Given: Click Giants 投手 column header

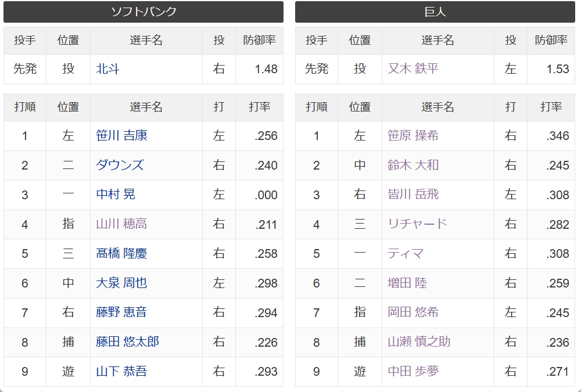Looking at the screenshot, I should pyautogui.click(x=317, y=41).
